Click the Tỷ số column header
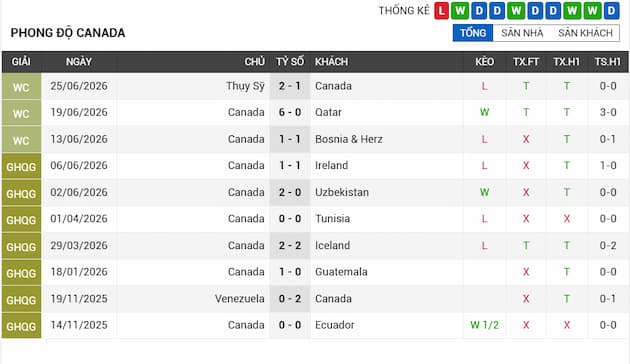The height and width of the screenshot is (364, 630). [x=290, y=61]
